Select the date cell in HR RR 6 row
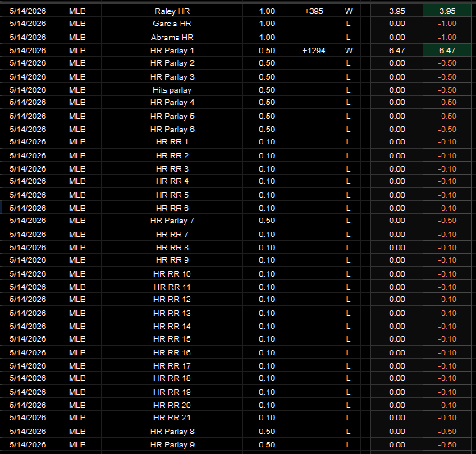476x454 pixels. tap(28, 208)
